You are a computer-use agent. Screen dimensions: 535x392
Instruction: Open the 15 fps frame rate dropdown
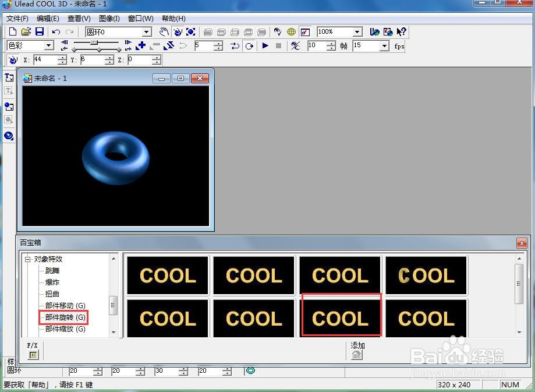385,46
